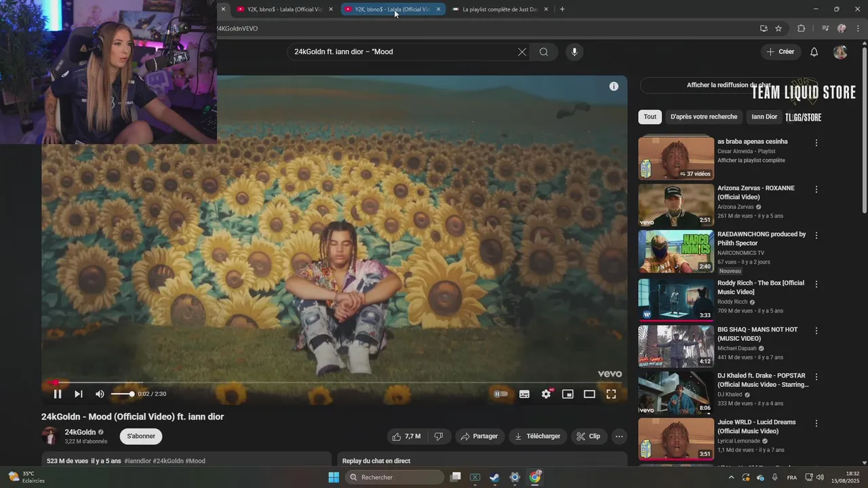Click the taskbar Rechercher search box
The image size is (868, 488).
click(395, 477)
